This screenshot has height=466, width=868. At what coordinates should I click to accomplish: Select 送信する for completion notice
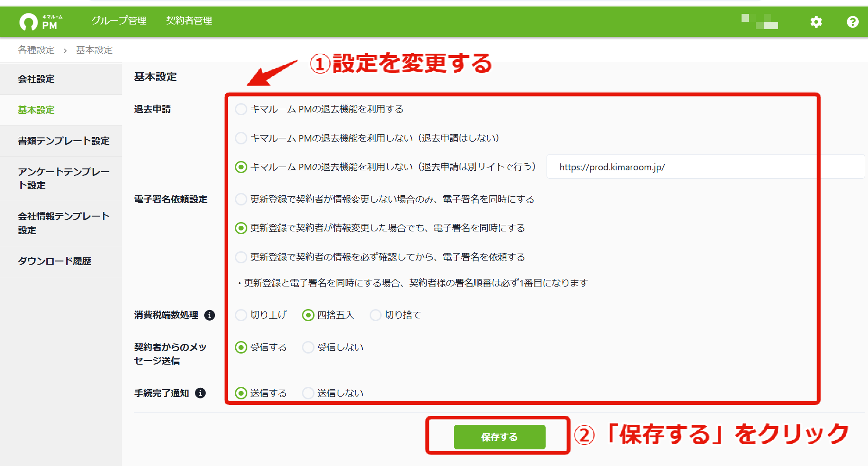(x=241, y=393)
